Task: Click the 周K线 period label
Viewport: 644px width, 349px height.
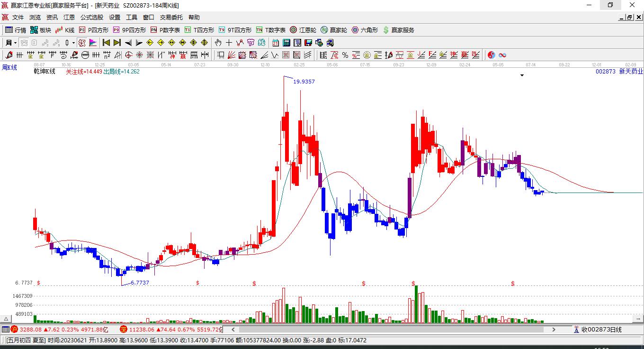Action: click(x=9, y=68)
